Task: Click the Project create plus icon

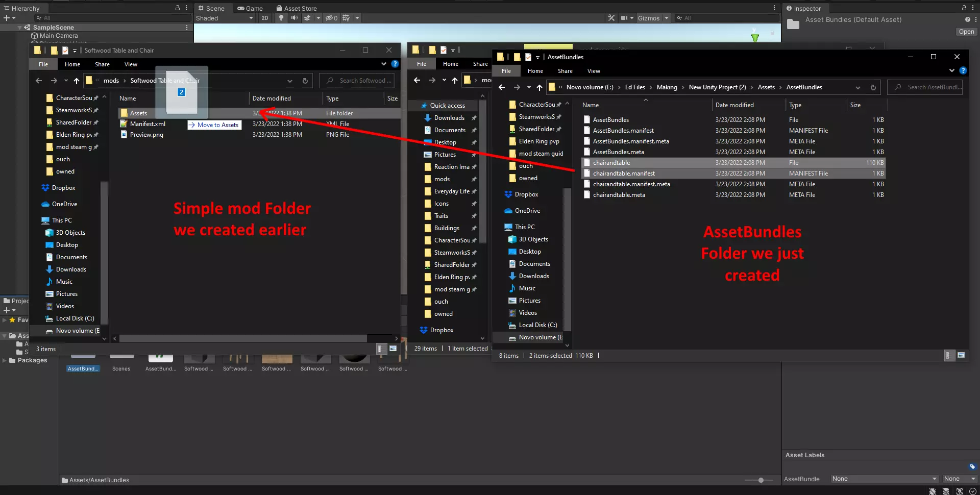Action: [x=7, y=310]
